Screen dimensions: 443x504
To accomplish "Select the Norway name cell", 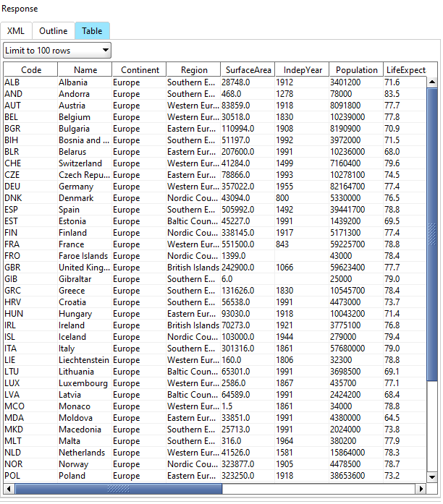I will coord(85,464).
